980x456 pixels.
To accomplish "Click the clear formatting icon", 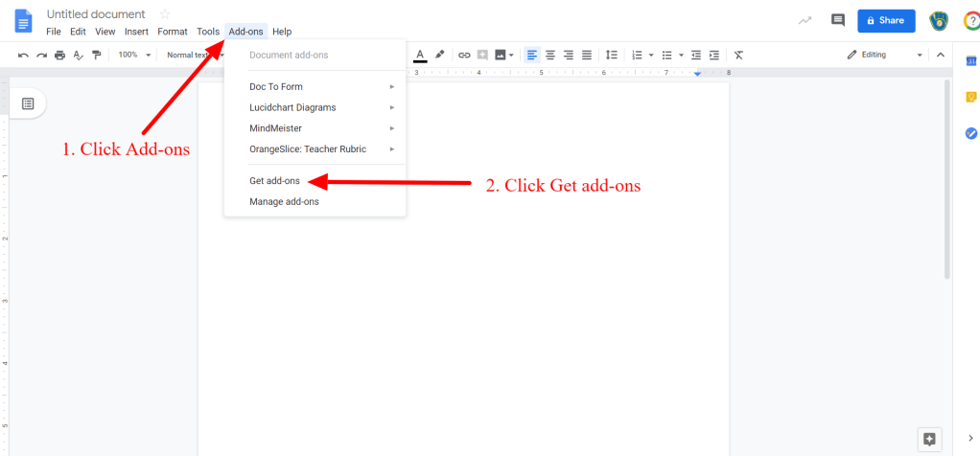I will coord(737,56).
